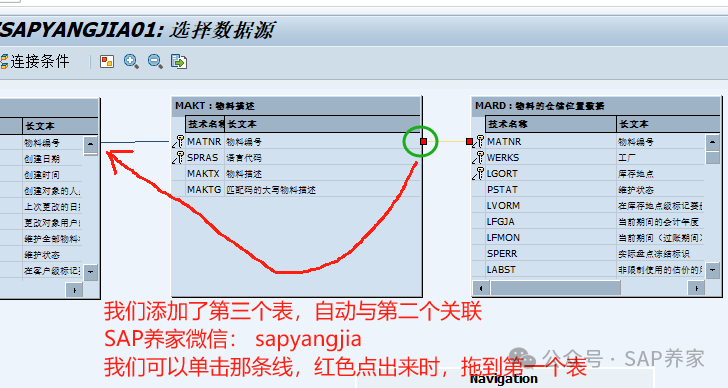This screenshot has height=388, width=728.
Task: Select 上次更改的日 row in leftmost table
Action: click(52, 207)
